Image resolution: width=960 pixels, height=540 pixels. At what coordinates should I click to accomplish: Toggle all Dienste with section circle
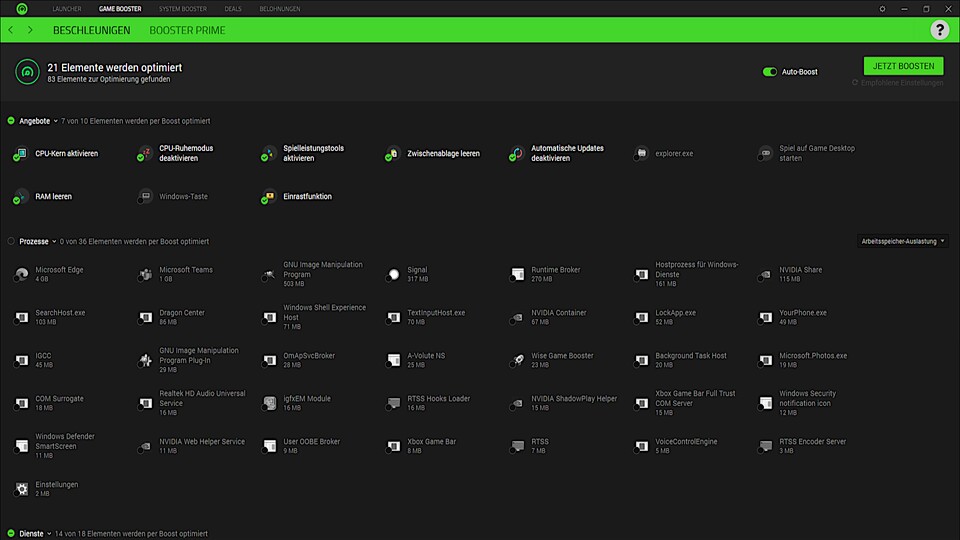11,533
